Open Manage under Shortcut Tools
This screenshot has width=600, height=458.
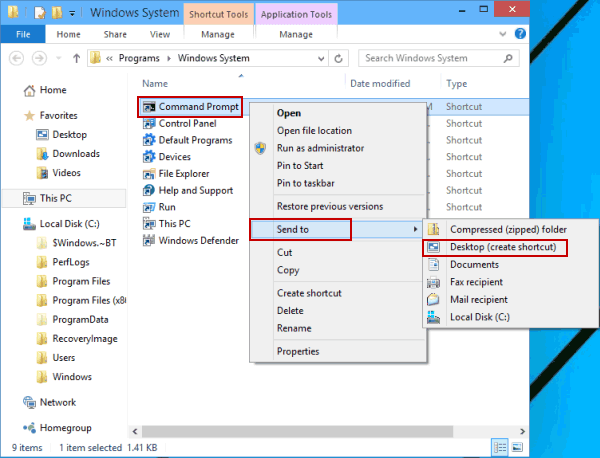218,34
